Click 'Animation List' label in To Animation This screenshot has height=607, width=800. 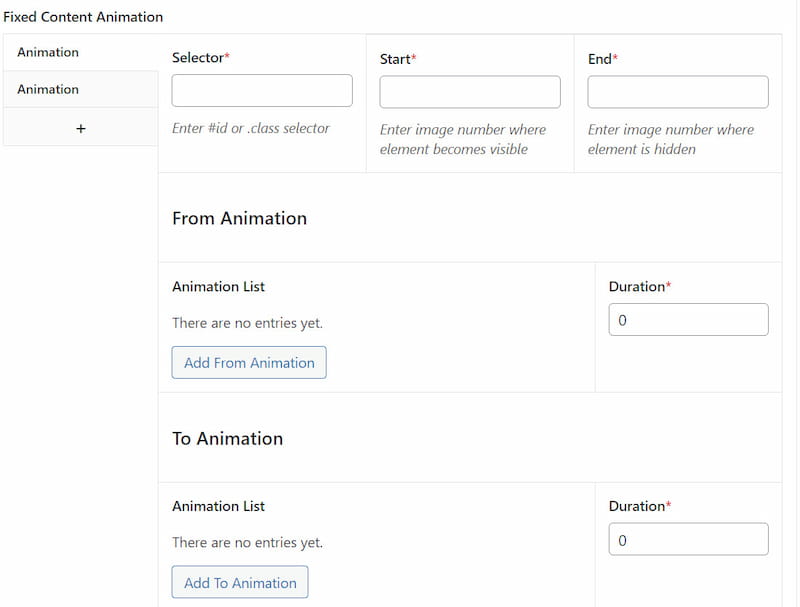click(218, 506)
